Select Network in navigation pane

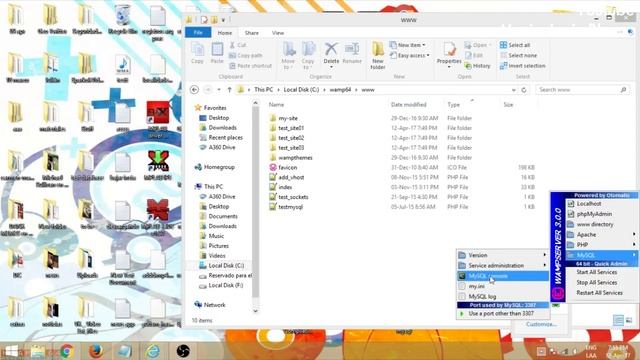(214, 305)
